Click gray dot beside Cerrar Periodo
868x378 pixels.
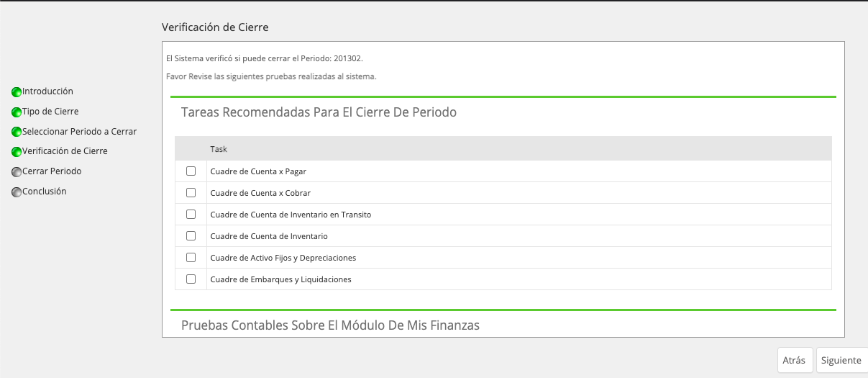tap(17, 172)
